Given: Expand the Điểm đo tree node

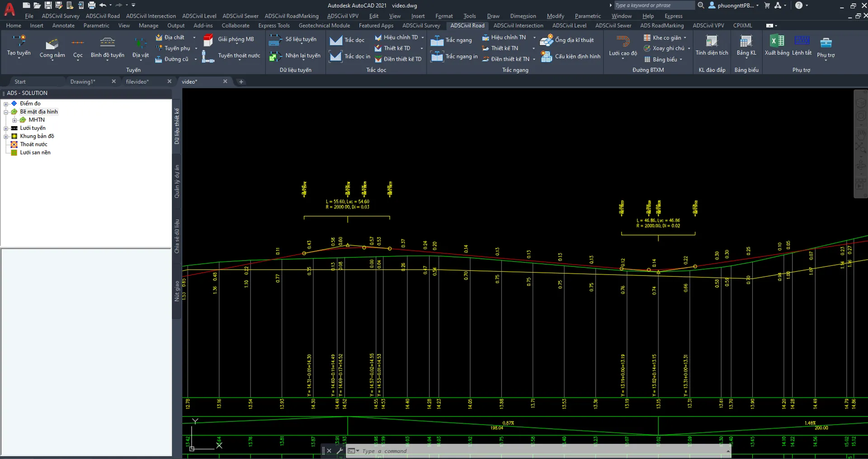Looking at the screenshot, I should pyautogui.click(x=6, y=104).
